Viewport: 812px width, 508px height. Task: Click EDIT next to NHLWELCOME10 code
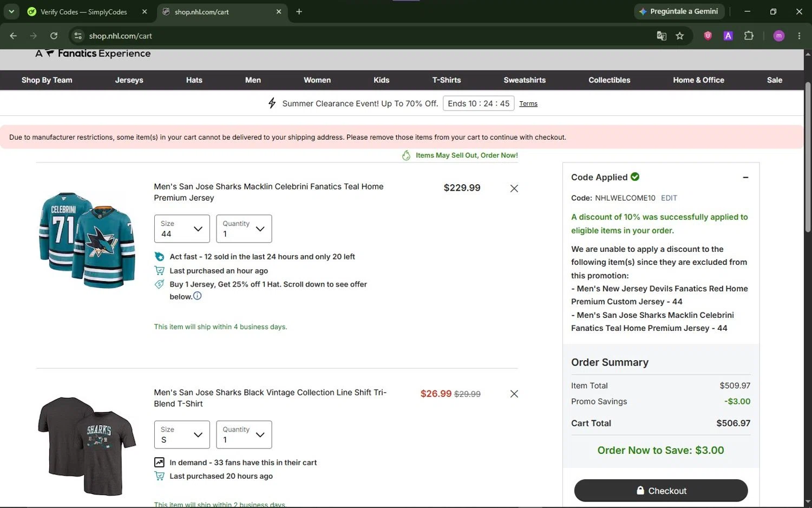(669, 198)
